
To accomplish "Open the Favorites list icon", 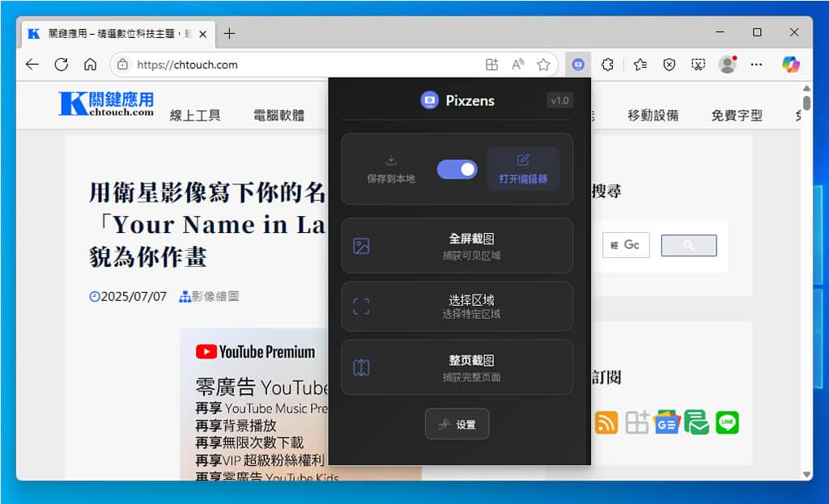I will point(640,65).
